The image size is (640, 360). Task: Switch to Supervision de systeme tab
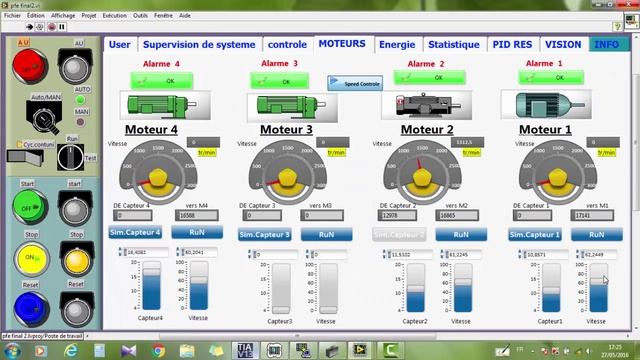point(199,44)
